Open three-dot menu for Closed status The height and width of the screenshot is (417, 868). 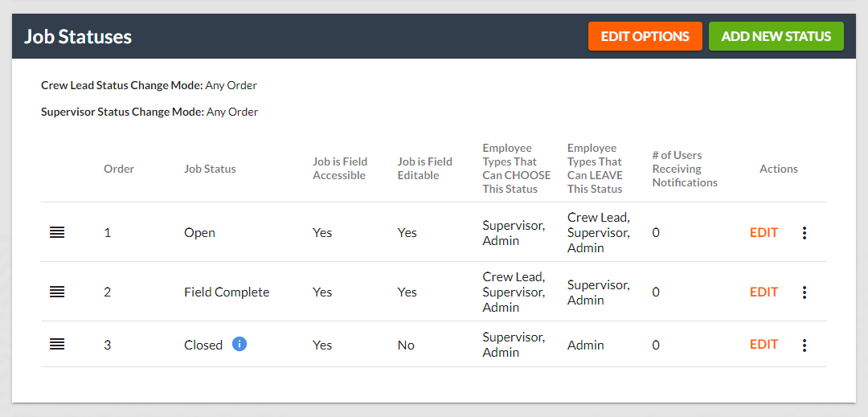coord(804,345)
